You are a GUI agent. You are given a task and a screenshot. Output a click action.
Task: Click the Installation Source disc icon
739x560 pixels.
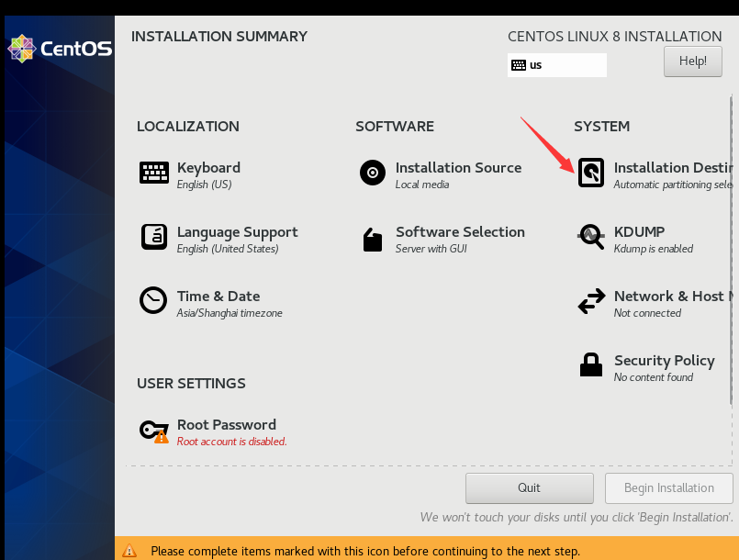pos(373,173)
